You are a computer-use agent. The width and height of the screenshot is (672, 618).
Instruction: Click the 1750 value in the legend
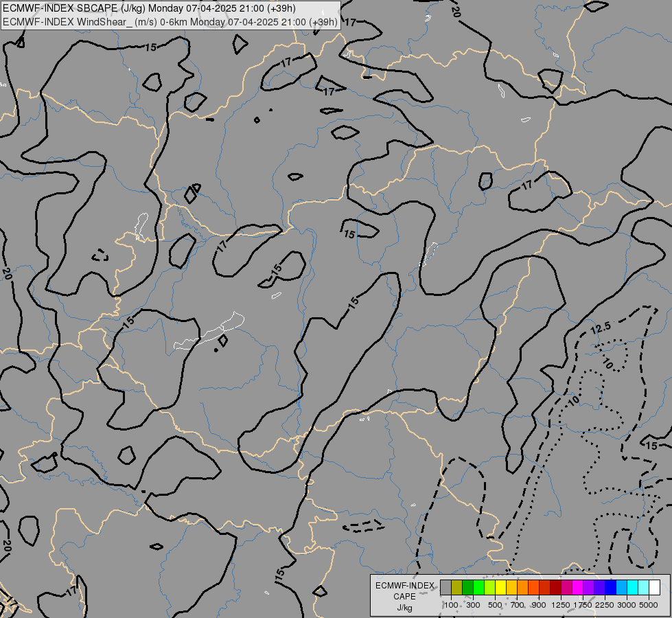583,605
